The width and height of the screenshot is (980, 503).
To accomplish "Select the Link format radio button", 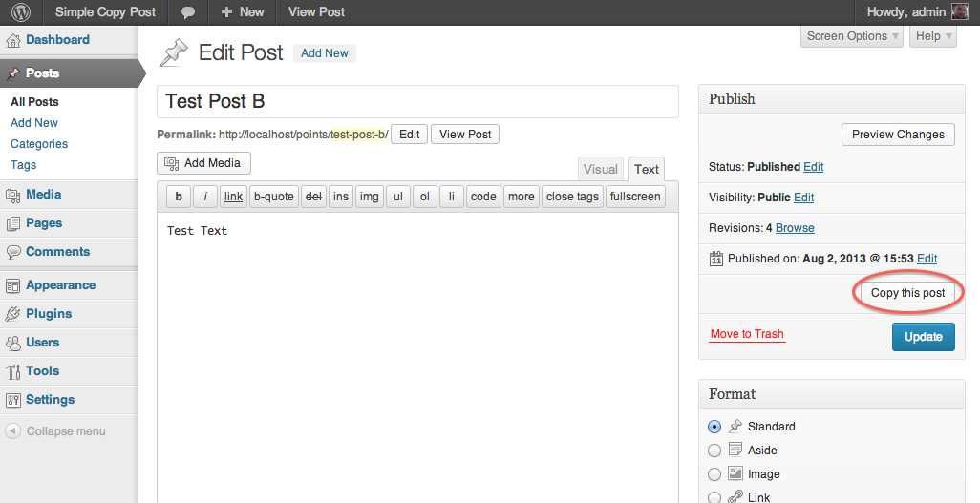I will (714, 498).
